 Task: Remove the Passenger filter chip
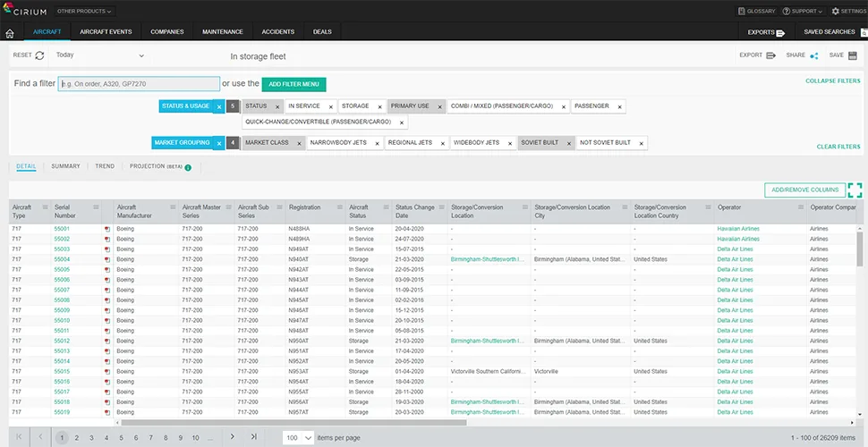pos(619,106)
